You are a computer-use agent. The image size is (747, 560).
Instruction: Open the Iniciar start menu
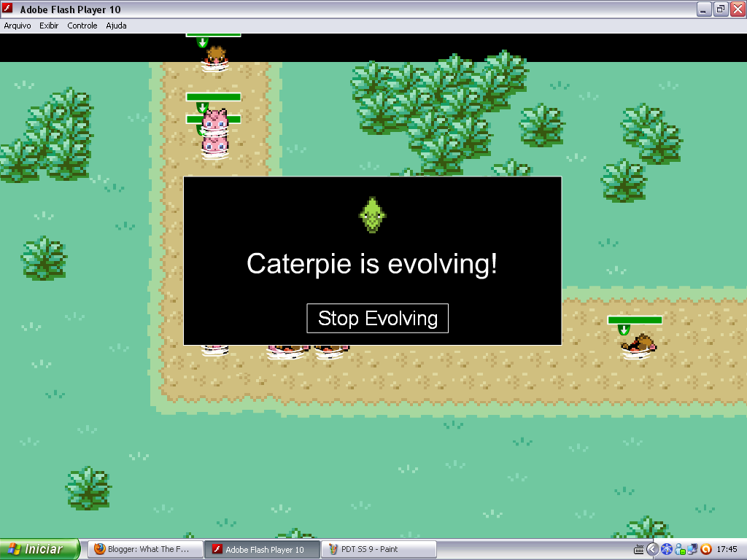tap(39, 549)
